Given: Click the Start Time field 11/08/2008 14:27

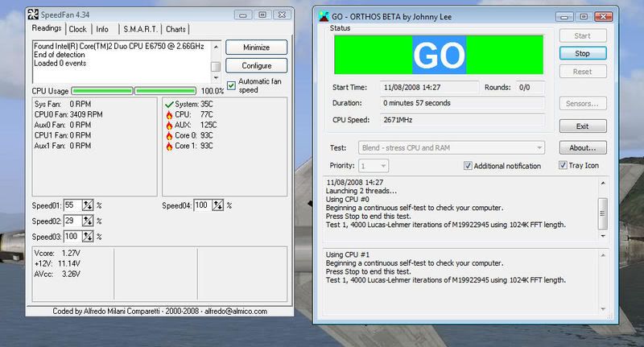Looking at the screenshot, I should pos(430,88).
